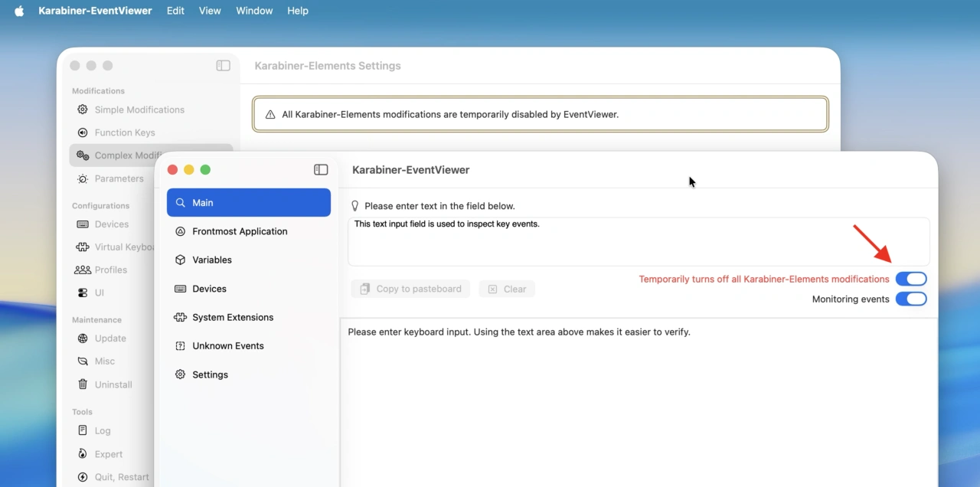Screen dimensions: 980x487
Task: Click the key event text input field
Action: pyautogui.click(x=639, y=241)
